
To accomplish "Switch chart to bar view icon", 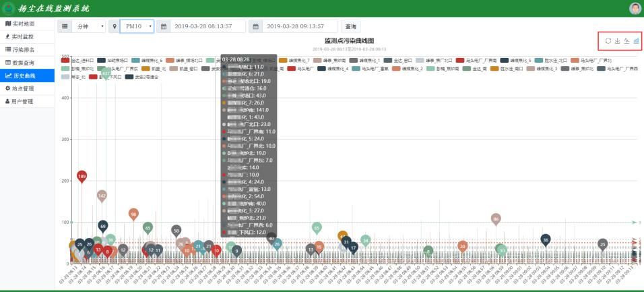I will point(636,41).
